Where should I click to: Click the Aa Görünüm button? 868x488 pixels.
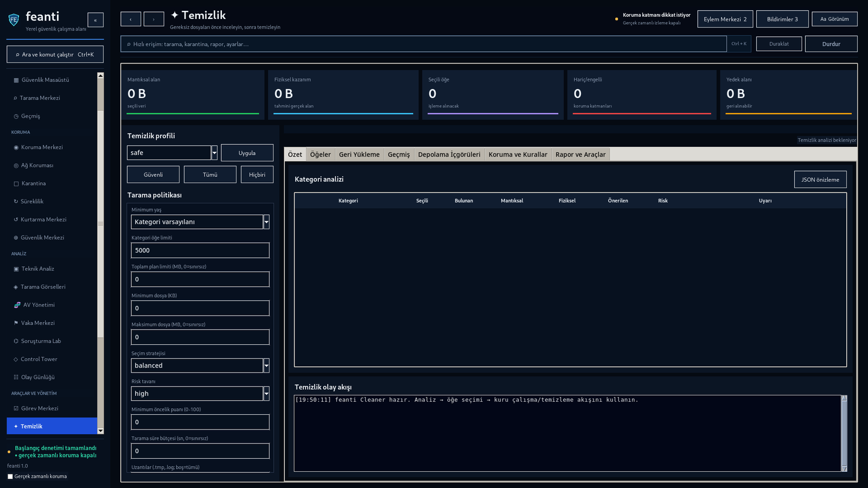(x=834, y=19)
